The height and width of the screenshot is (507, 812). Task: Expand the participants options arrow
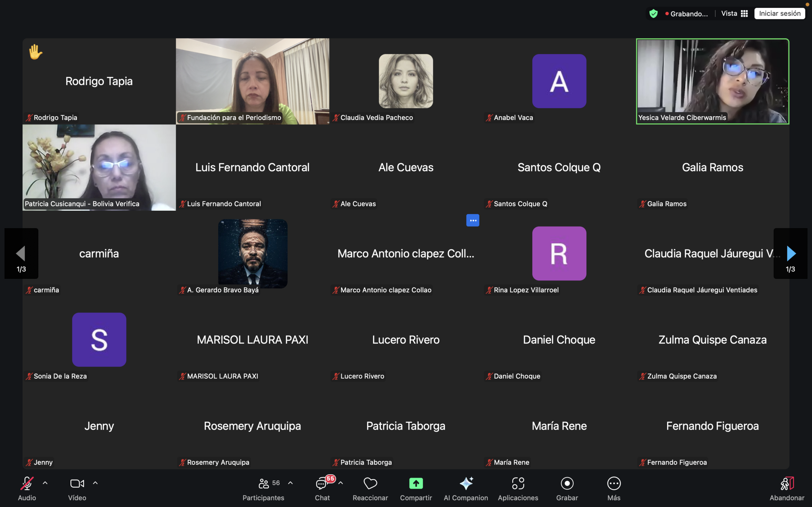290,483
